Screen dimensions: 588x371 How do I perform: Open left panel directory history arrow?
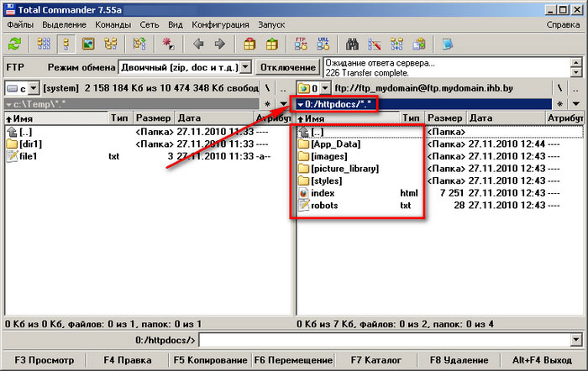pos(283,104)
